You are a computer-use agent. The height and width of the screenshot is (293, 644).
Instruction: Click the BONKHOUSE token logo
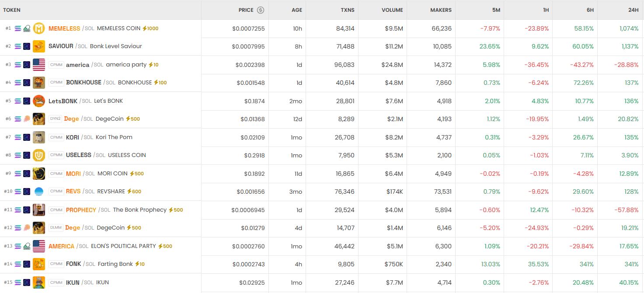click(x=39, y=82)
